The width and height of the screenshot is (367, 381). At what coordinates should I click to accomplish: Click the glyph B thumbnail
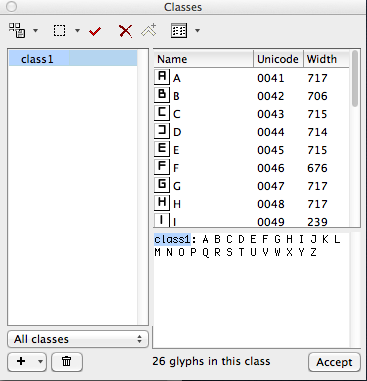tap(162, 94)
